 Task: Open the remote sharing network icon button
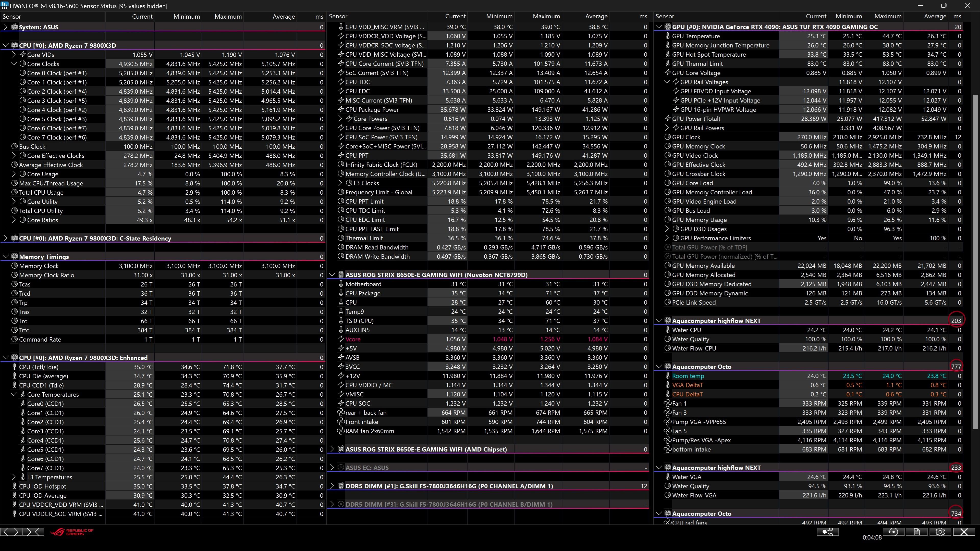tap(827, 532)
